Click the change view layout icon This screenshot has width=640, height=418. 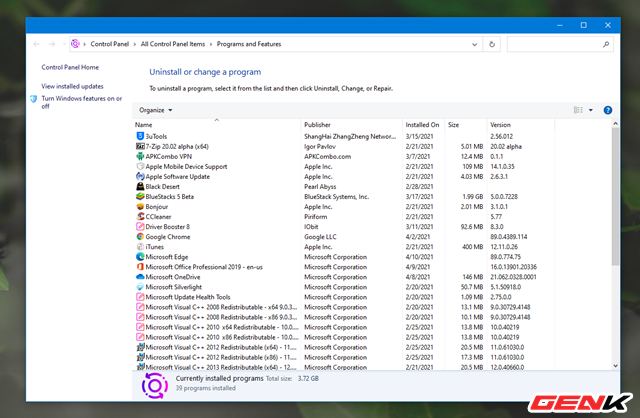[578, 110]
